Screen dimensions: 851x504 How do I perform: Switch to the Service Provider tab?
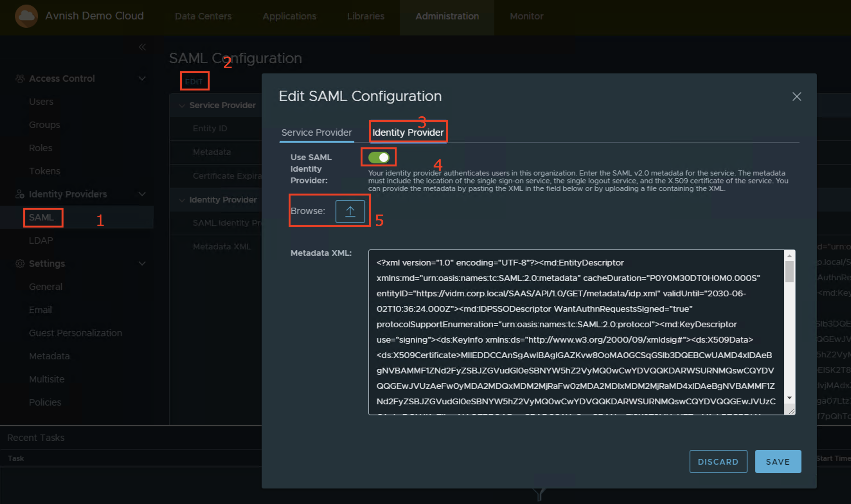pyautogui.click(x=316, y=132)
